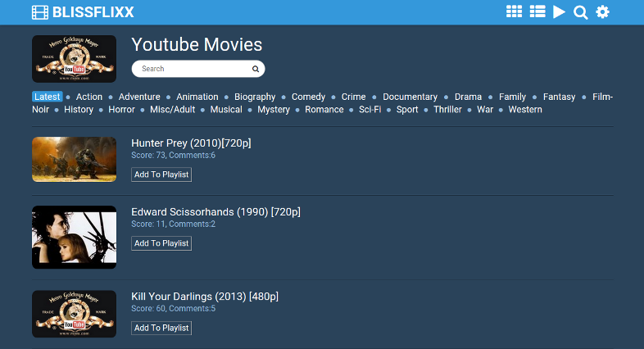Browse the Western genre
The width and height of the screenshot is (644, 349).
[x=525, y=110]
